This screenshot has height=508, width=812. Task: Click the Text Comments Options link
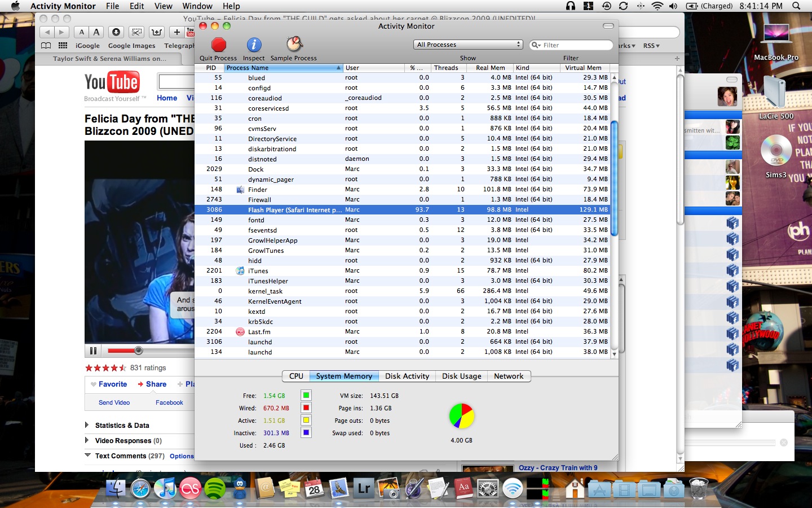(x=182, y=456)
